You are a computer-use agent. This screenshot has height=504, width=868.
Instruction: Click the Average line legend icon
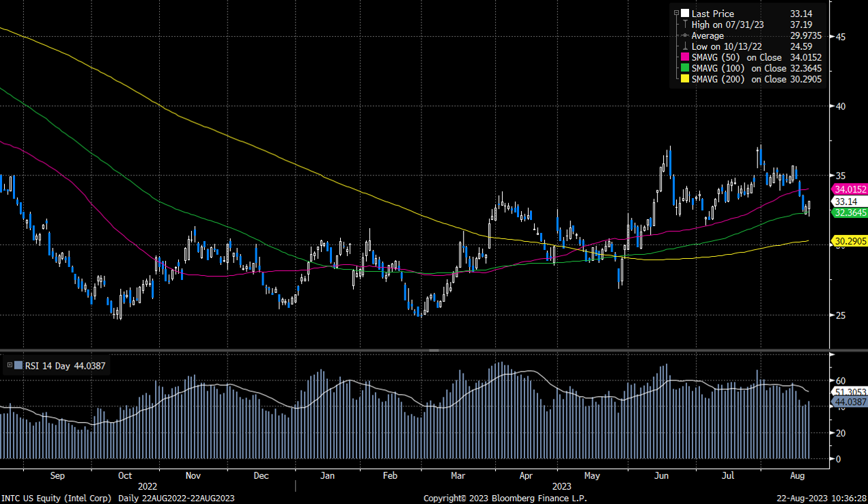pyautogui.click(x=684, y=36)
